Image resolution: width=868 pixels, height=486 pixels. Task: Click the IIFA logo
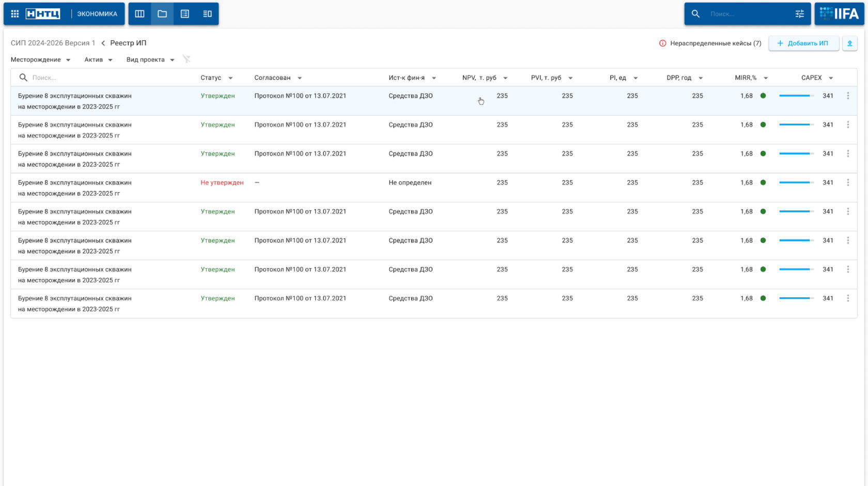tap(839, 14)
